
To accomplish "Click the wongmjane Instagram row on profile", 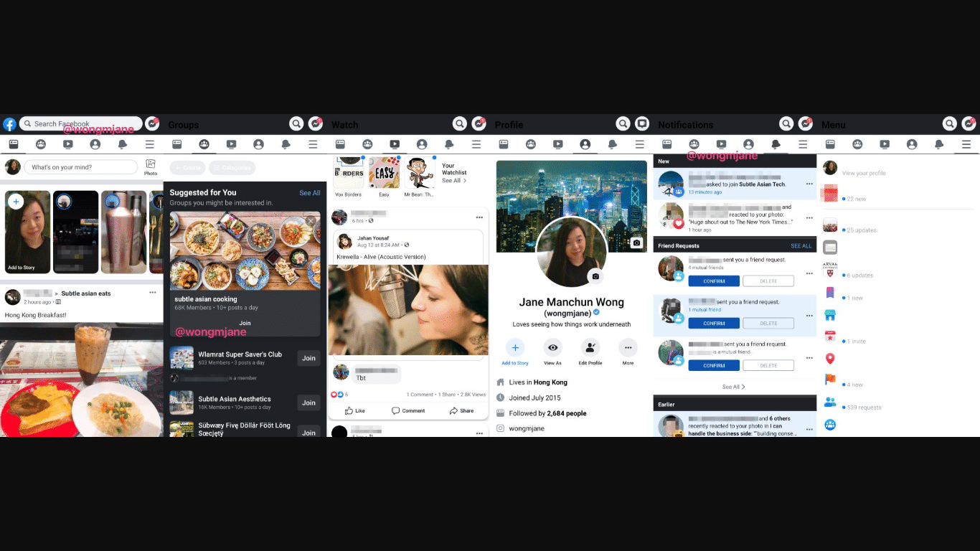I will click(x=527, y=428).
